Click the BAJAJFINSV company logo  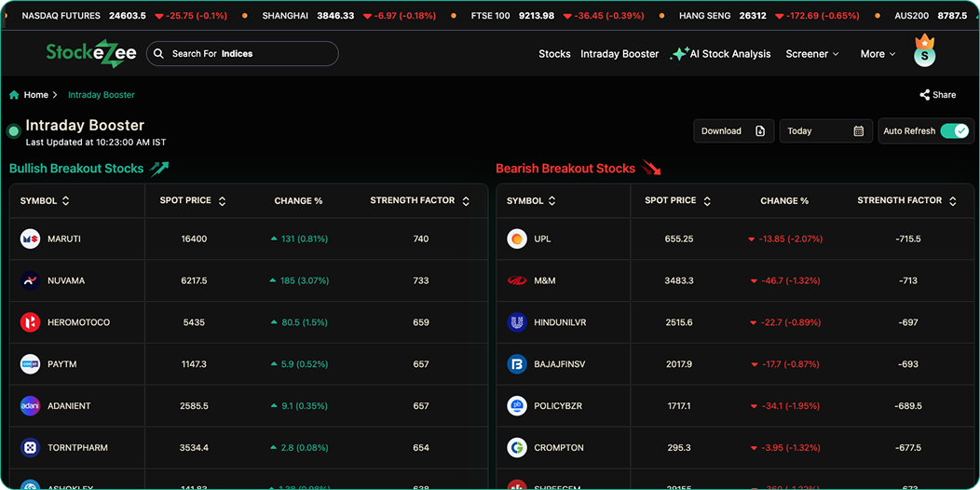click(517, 363)
